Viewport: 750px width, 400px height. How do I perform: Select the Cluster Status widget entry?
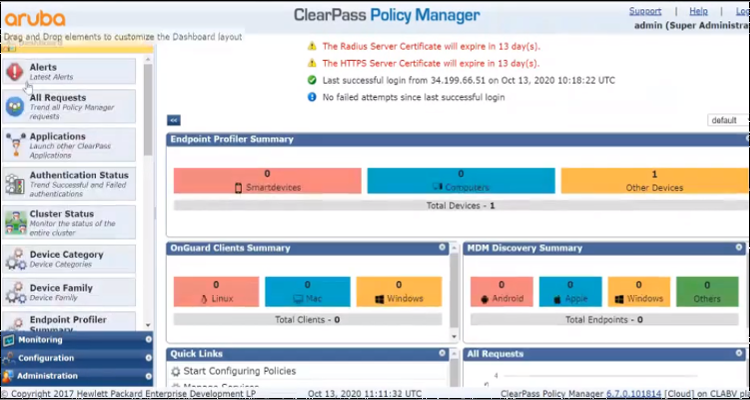click(69, 222)
